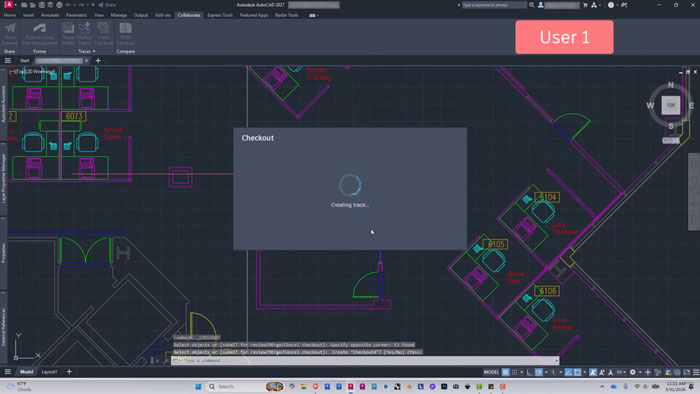This screenshot has height=394, width=700.
Task: Open the Manage ribbon tab
Action: (118, 15)
